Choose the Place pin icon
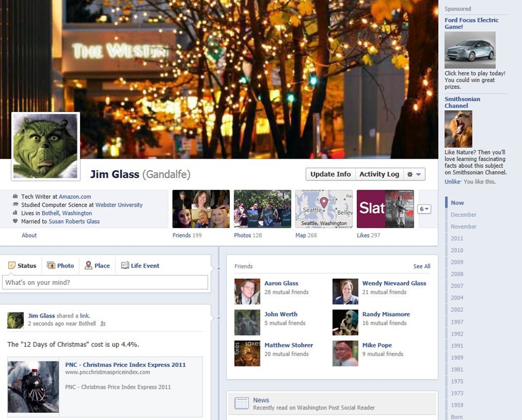The width and height of the screenshot is (522, 420). pos(88,266)
